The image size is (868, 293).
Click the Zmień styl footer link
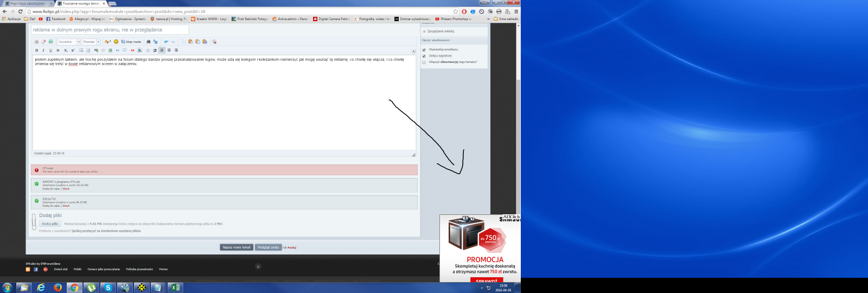coord(61,269)
